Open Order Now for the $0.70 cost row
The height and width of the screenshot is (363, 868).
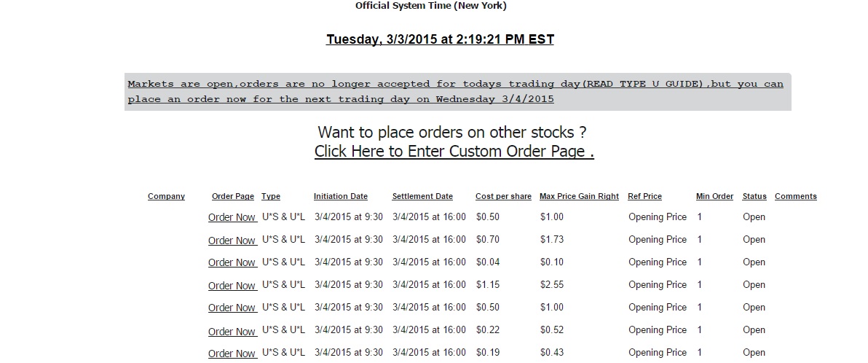pos(232,241)
